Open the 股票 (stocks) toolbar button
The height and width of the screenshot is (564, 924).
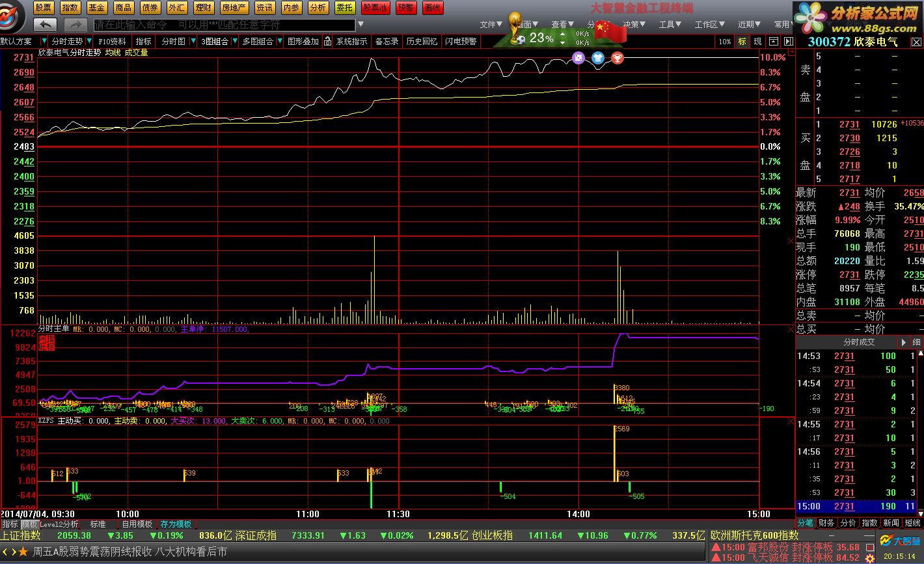(x=44, y=8)
